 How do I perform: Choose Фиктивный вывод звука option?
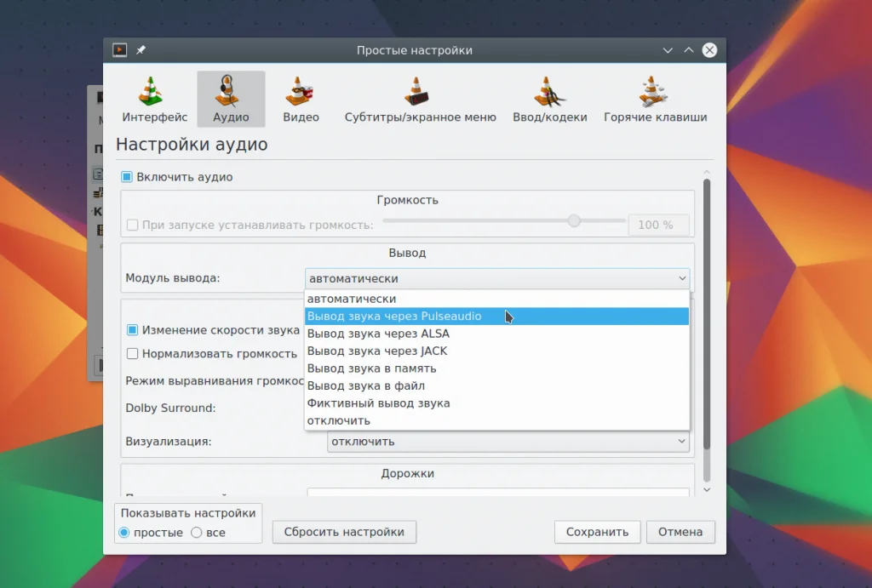497,403
